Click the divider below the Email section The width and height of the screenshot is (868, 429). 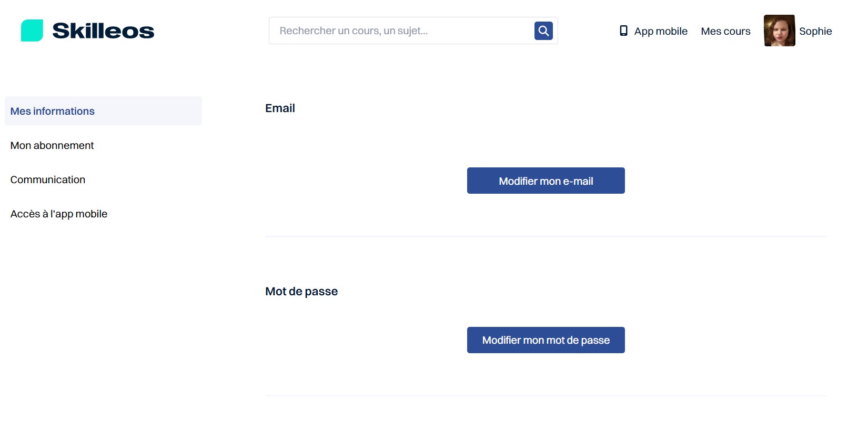(x=546, y=236)
